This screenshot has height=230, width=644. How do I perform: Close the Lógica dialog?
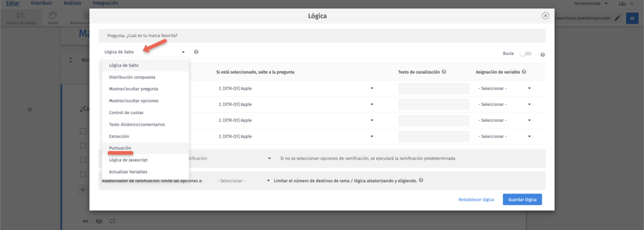(545, 16)
